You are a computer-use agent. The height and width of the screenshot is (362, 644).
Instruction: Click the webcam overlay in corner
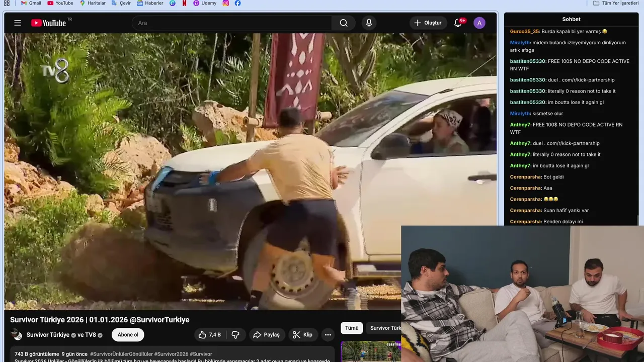pyautogui.click(x=522, y=294)
